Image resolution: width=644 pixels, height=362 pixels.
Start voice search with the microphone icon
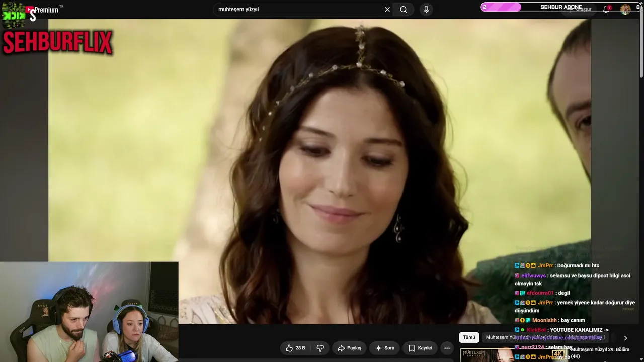pyautogui.click(x=426, y=9)
